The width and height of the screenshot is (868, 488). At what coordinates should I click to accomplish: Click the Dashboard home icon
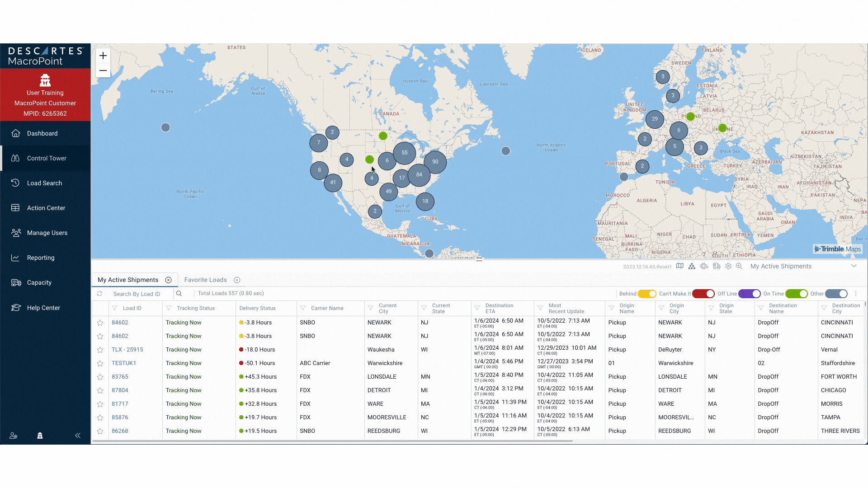16,133
